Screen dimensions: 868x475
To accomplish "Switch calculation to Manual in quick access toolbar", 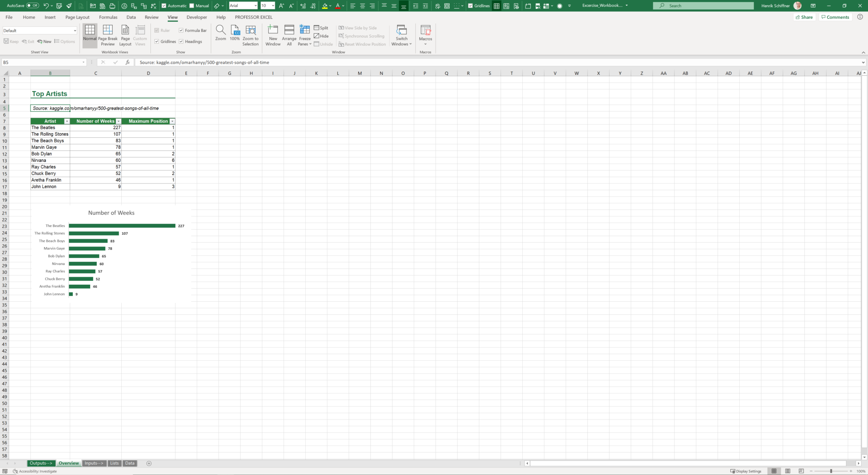I will pos(192,6).
